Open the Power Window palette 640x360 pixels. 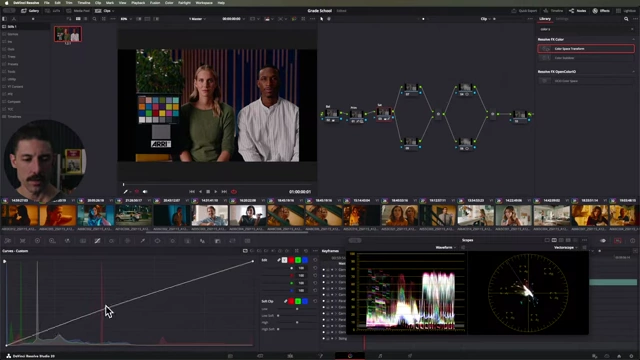[157, 241]
